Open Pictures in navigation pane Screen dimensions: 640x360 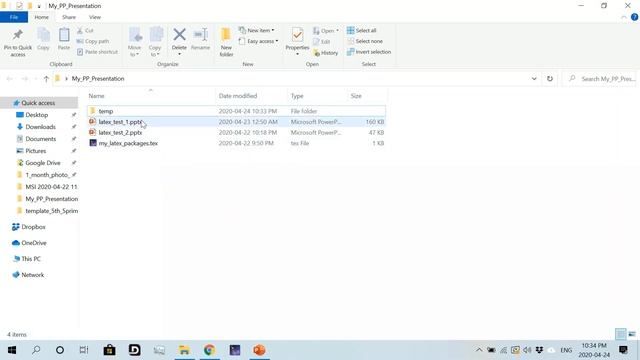(36, 151)
